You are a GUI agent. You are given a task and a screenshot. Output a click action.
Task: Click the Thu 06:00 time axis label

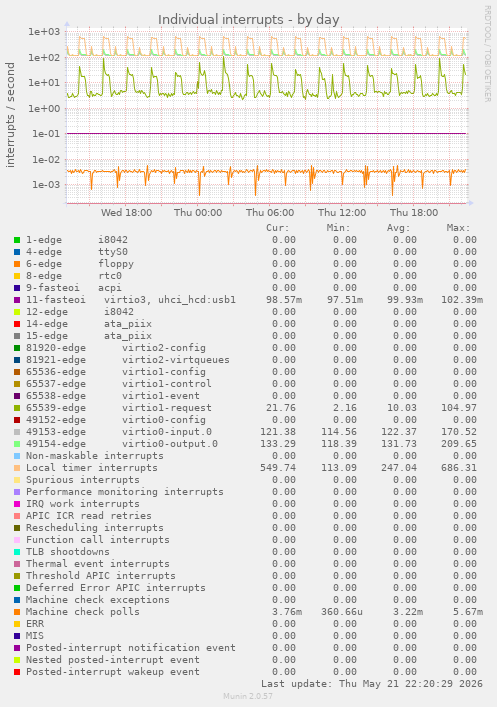pyautogui.click(x=270, y=212)
